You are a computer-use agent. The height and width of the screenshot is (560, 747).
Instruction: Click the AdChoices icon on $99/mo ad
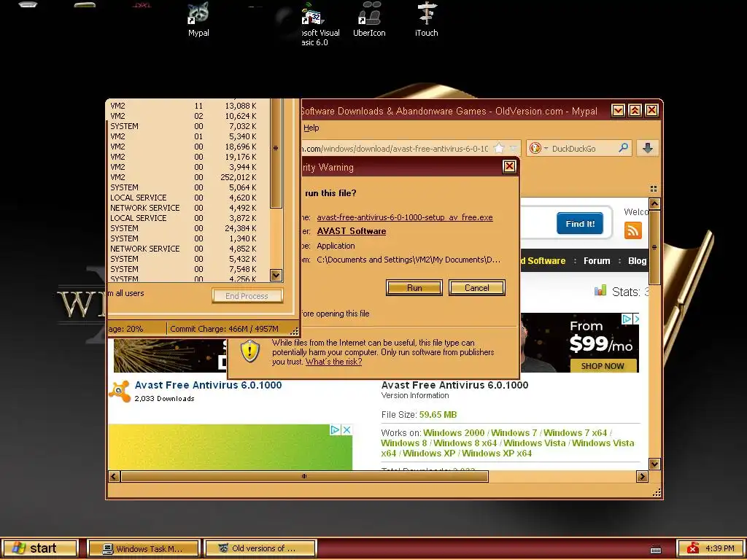[627, 319]
